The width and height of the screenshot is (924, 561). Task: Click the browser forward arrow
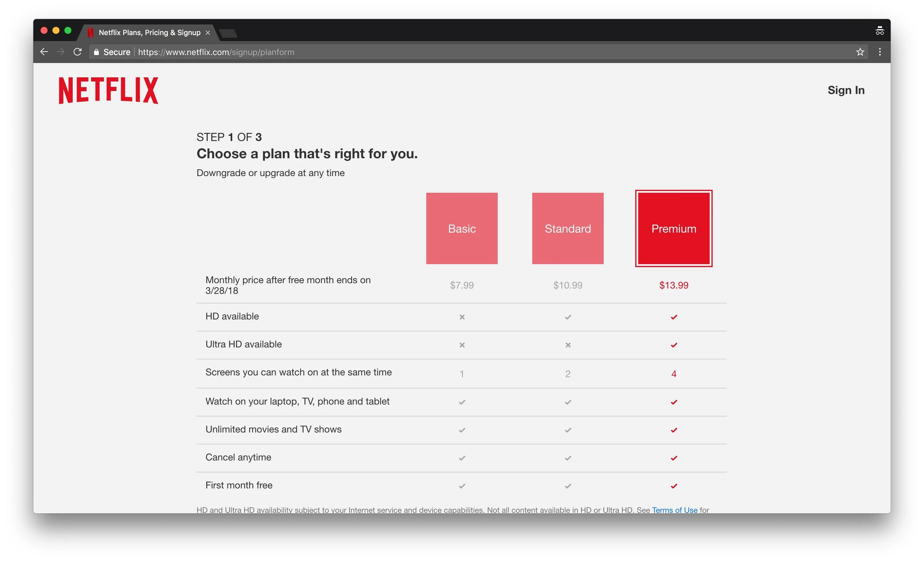[x=60, y=52]
